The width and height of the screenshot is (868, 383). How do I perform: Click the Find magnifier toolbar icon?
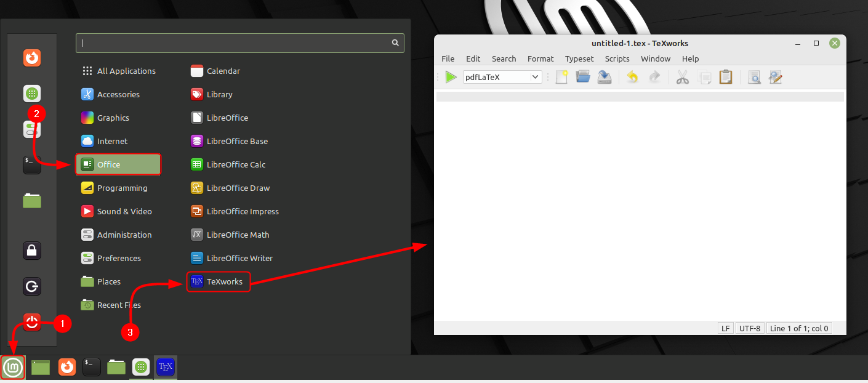pos(754,77)
